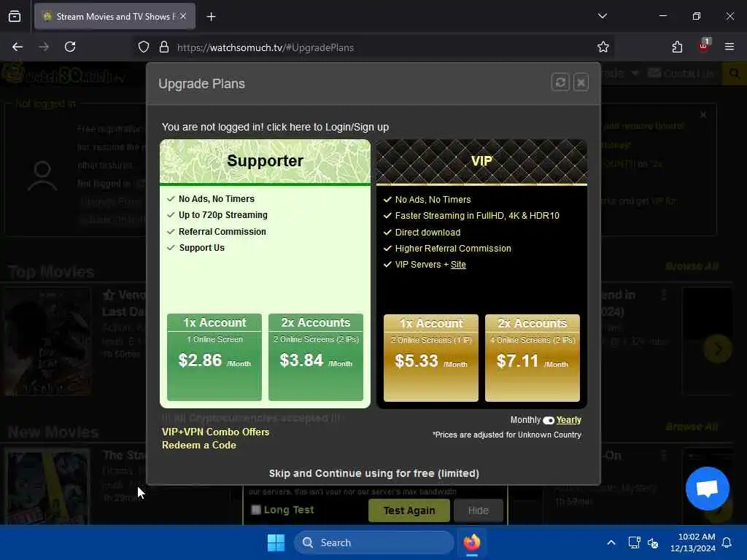This screenshot has height=560, width=747.
Task: Click the login/sign up prompt text
Action: pyautogui.click(x=275, y=127)
